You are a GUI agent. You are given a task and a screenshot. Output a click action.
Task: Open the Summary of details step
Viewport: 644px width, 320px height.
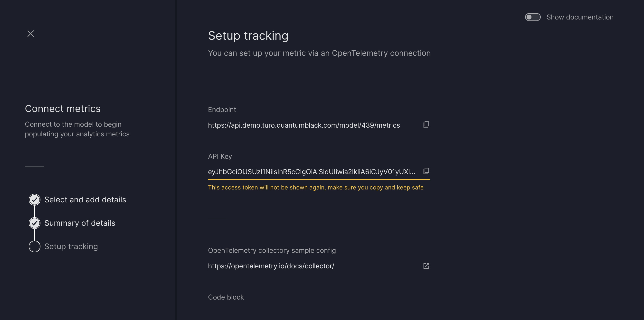coord(80,223)
